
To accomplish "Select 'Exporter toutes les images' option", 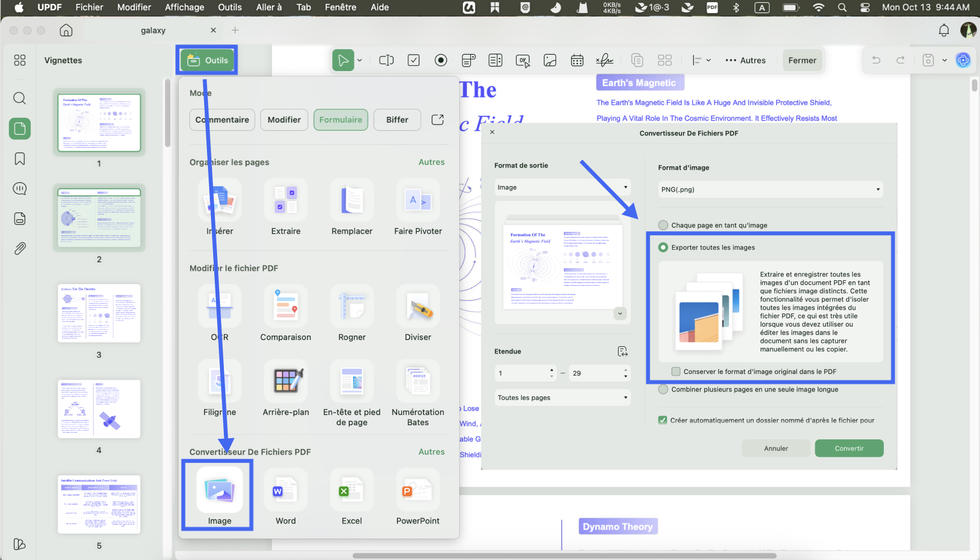I will (x=663, y=248).
